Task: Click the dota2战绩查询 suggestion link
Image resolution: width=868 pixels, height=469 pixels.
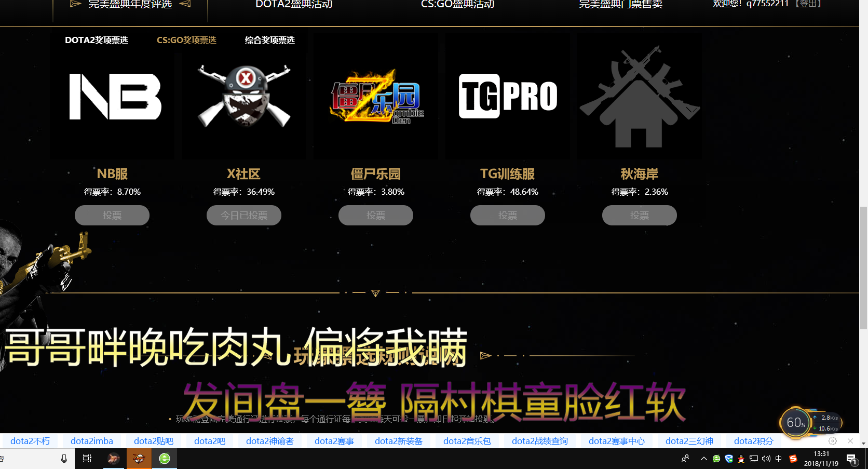Action: point(540,441)
